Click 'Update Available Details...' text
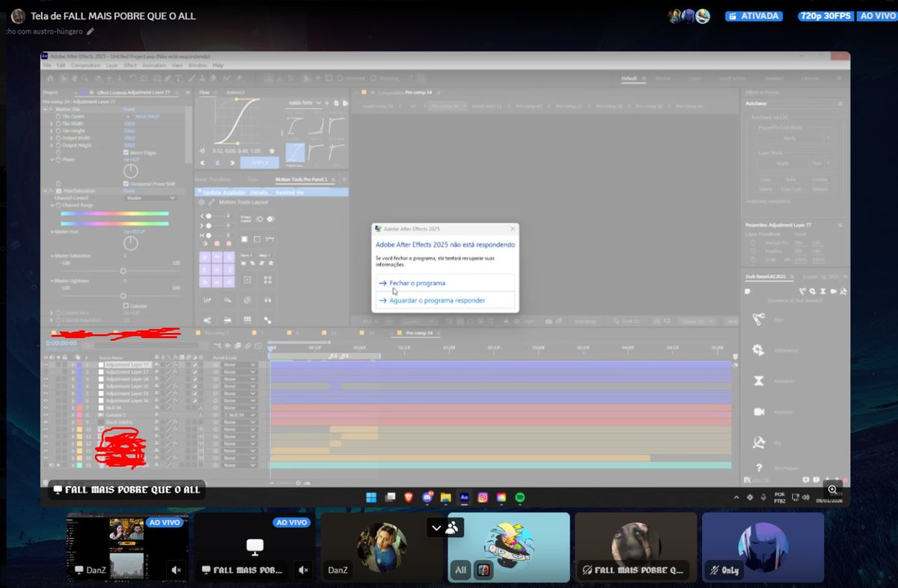 [x=236, y=192]
